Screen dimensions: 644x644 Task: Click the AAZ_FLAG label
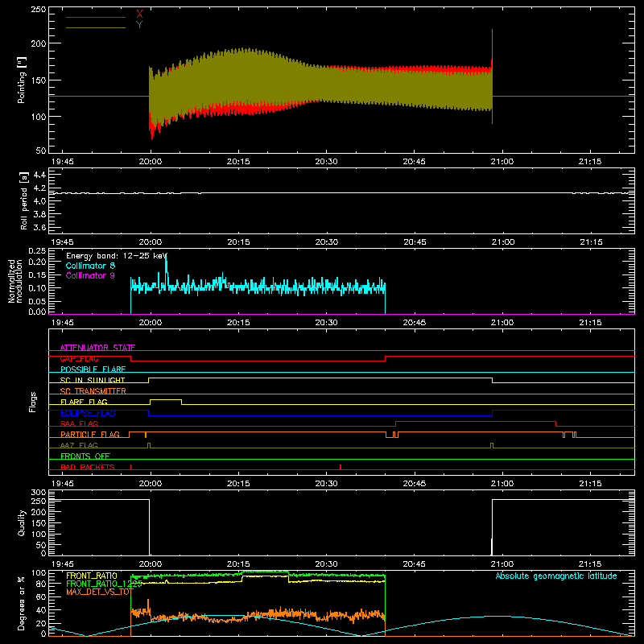79,445
